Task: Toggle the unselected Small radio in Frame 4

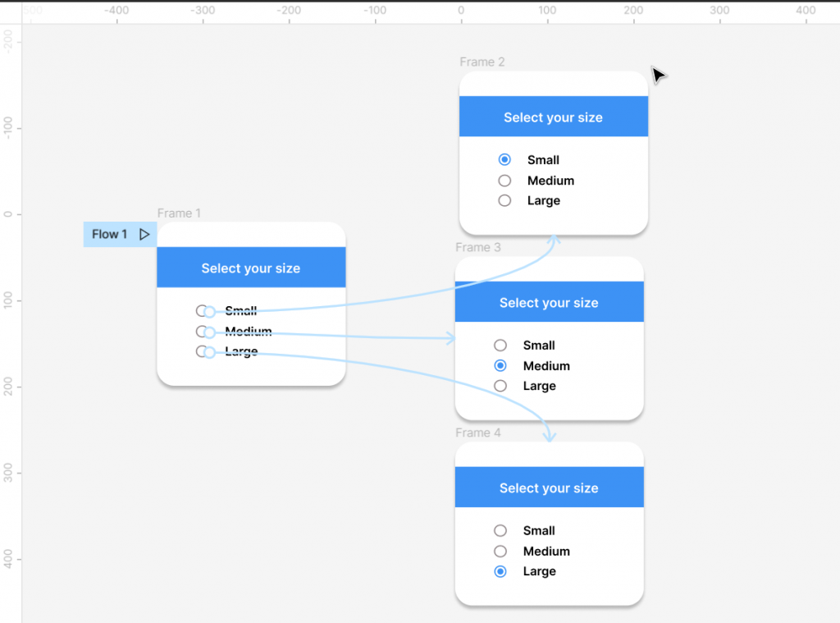Action: (x=500, y=530)
